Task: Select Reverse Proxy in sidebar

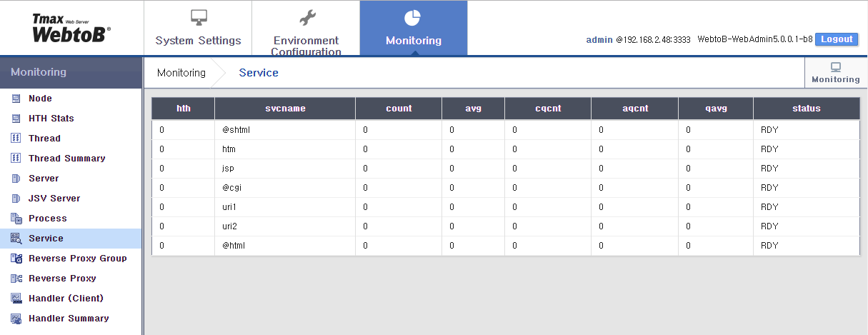Action: pos(62,279)
